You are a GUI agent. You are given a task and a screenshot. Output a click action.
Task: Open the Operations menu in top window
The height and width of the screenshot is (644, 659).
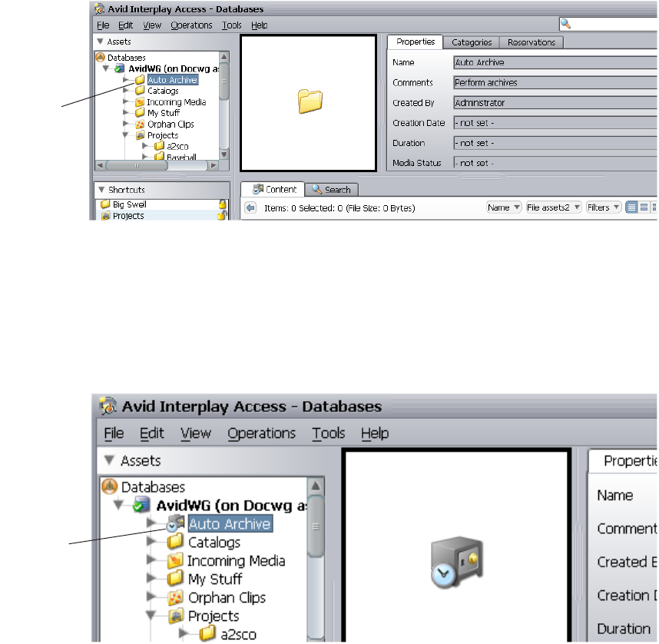(191, 25)
